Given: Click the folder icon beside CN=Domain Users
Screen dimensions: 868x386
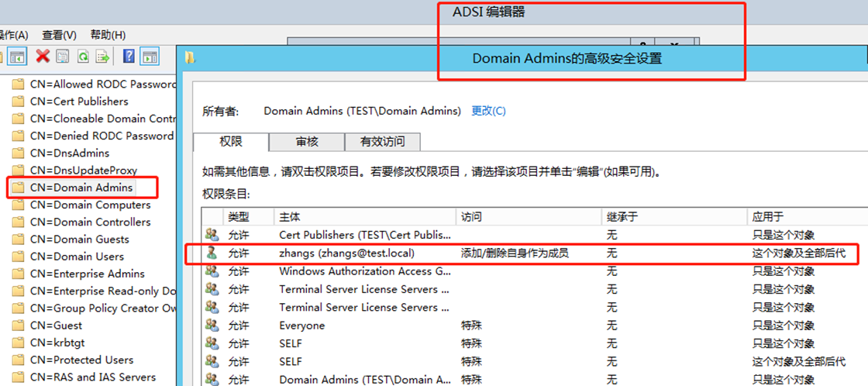Looking at the screenshot, I should (19, 257).
